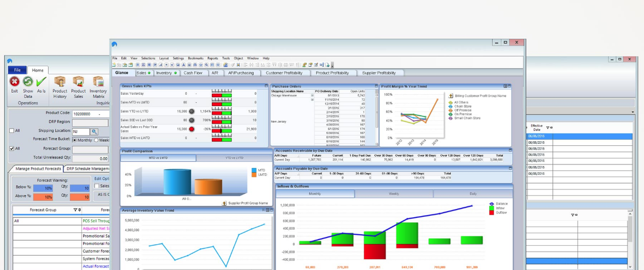Select the Weekly forecast time bucket radio
The width and height of the screenshot is (644, 270).
pyautogui.click(x=97, y=140)
